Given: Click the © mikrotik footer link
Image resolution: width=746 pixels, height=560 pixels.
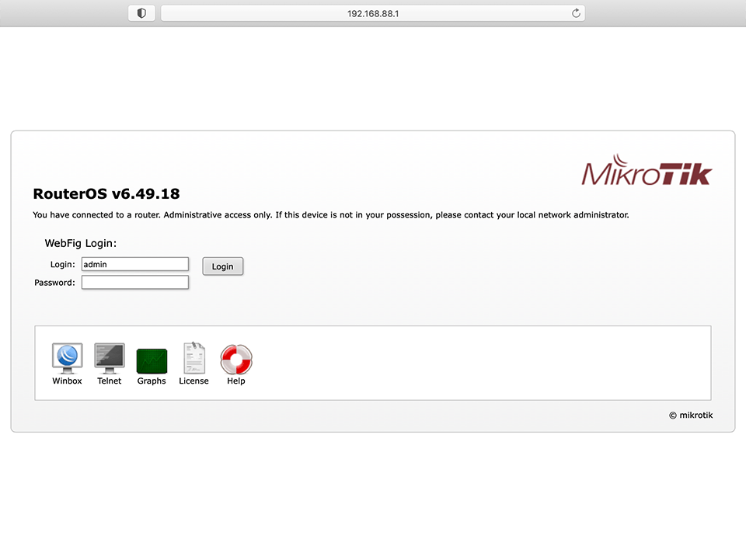Looking at the screenshot, I should (691, 415).
